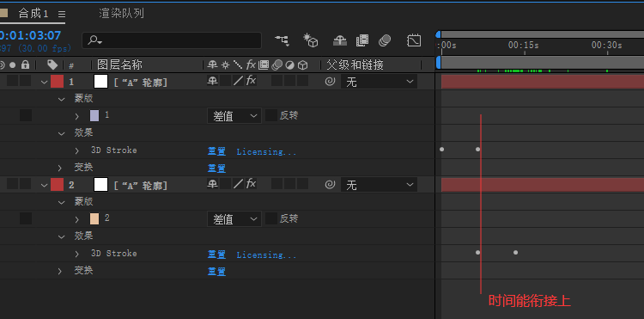The image size is (644, 319).
Task: Expand mask 1 properties
Action: [x=76, y=116]
